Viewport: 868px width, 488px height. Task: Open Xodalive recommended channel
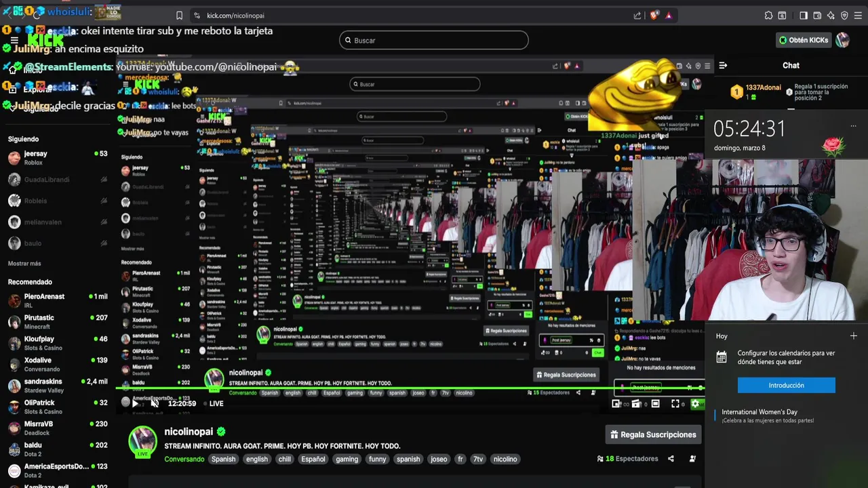click(x=58, y=365)
